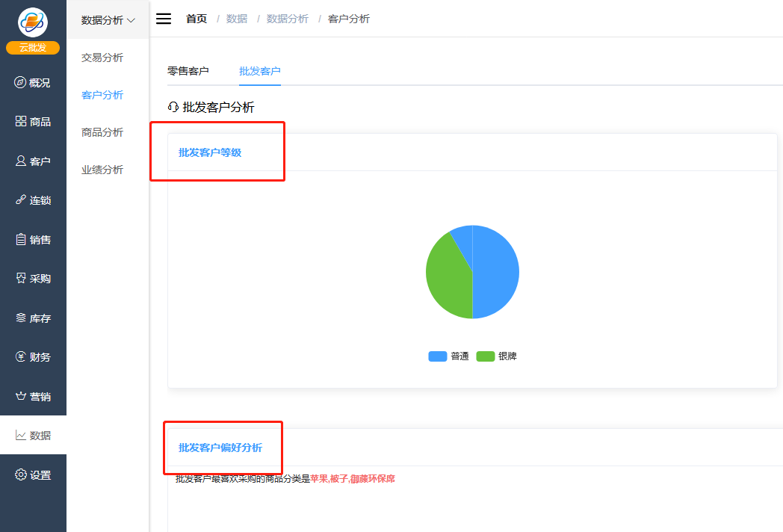Click the green slice of pie chart
This screenshot has height=532, width=783.
point(447,279)
